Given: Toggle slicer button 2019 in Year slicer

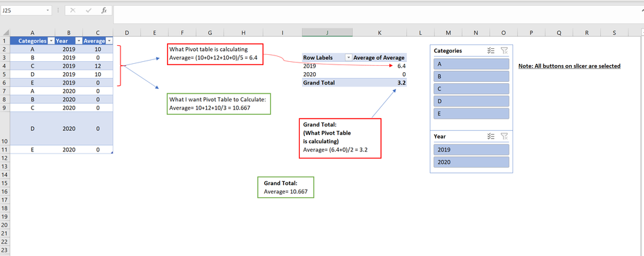Looking at the screenshot, I should click(471, 150).
